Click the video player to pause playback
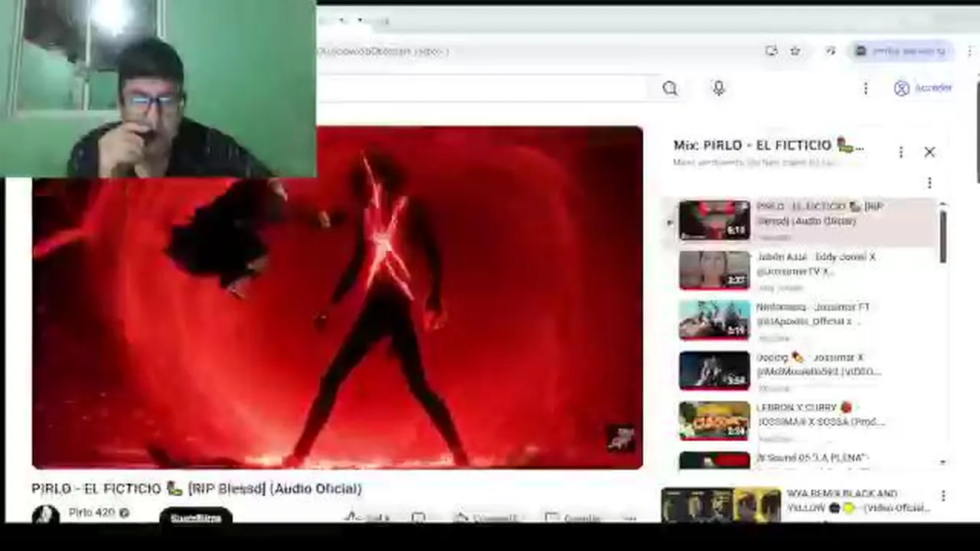980x551 pixels. pyautogui.click(x=337, y=297)
